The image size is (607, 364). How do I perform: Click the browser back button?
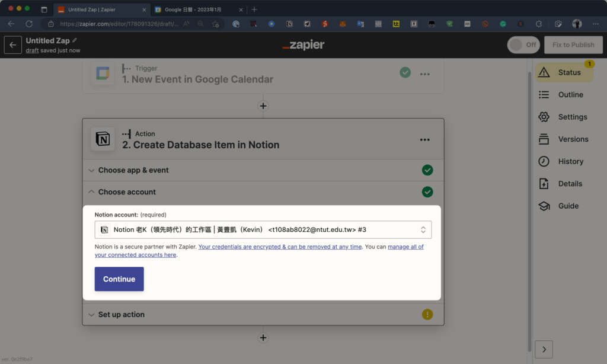click(11, 24)
